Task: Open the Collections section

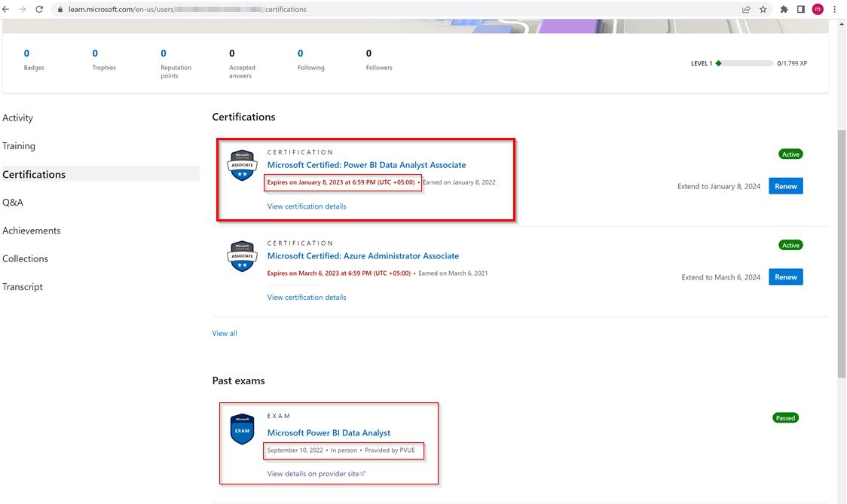Action: point(26,258)
